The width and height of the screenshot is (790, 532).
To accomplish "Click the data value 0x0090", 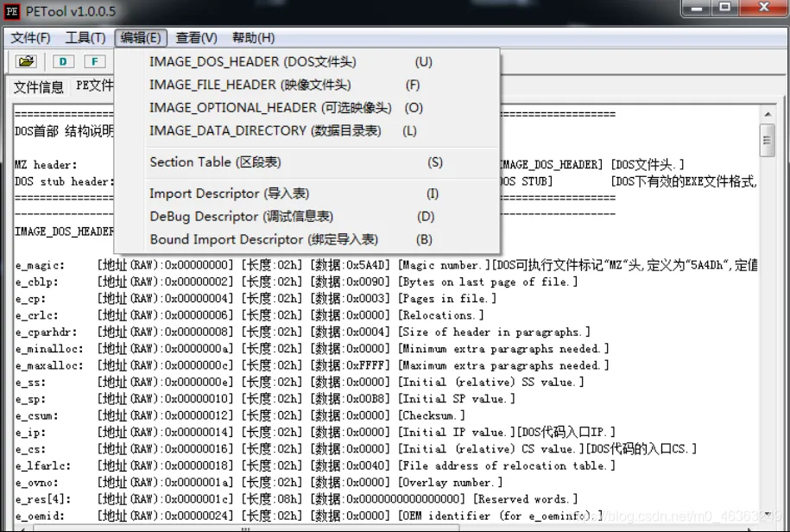I will point(366,282).
